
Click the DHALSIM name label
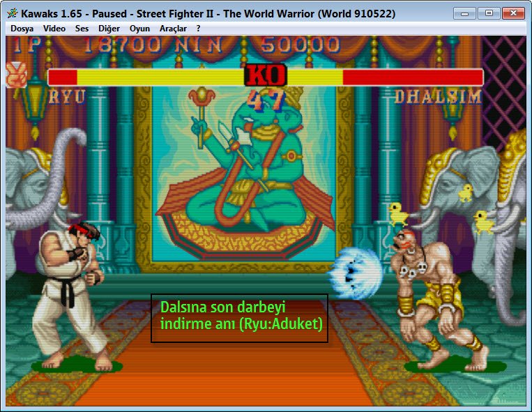point(439,97)
